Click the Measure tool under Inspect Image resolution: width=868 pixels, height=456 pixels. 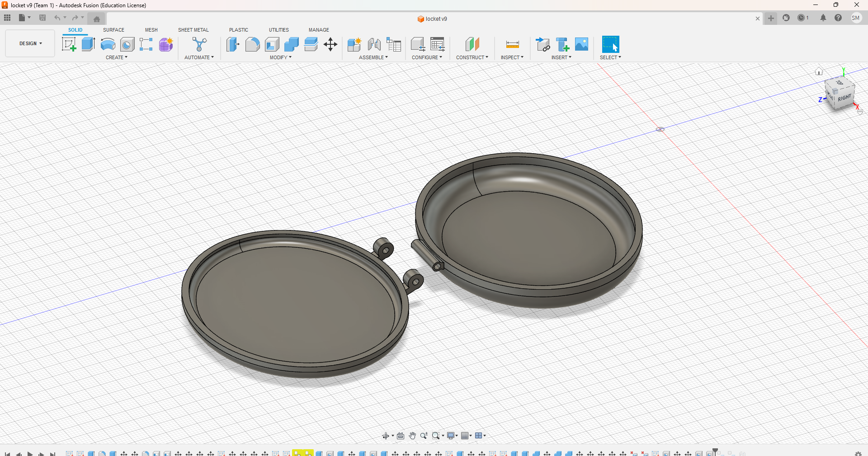pyautogui.click(x=512, y=44)
